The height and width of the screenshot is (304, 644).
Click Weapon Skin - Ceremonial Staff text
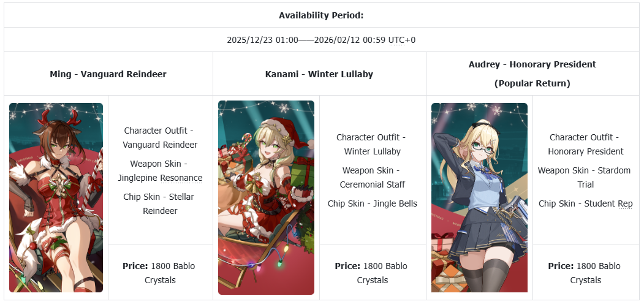[x=372, y=177]
